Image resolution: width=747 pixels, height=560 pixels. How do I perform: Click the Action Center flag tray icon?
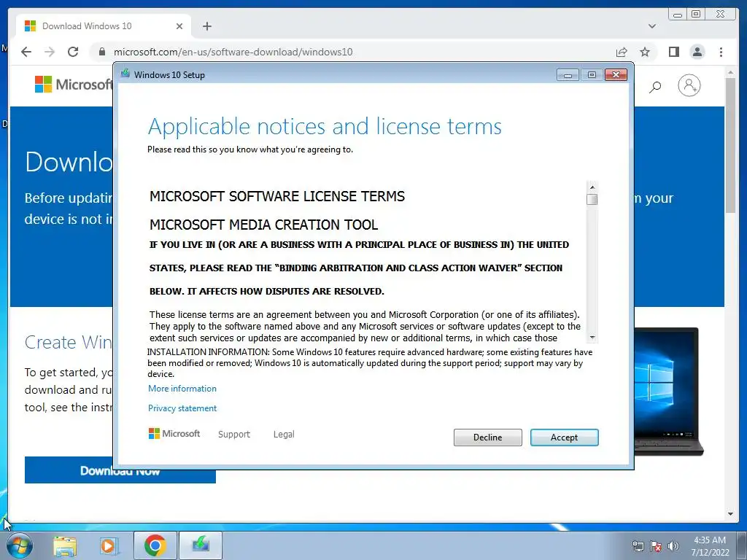coord(656,546)
